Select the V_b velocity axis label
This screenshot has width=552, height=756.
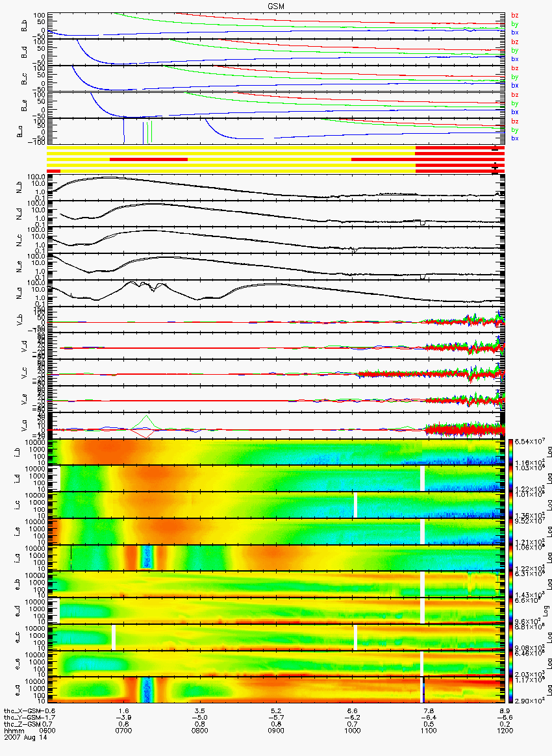[19, 319]
